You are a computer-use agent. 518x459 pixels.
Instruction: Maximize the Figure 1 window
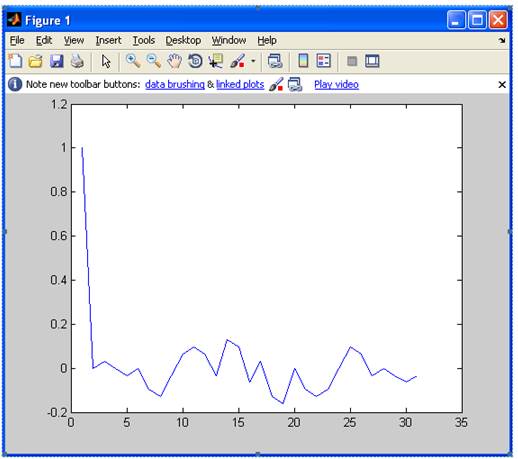tap(477, 20)
